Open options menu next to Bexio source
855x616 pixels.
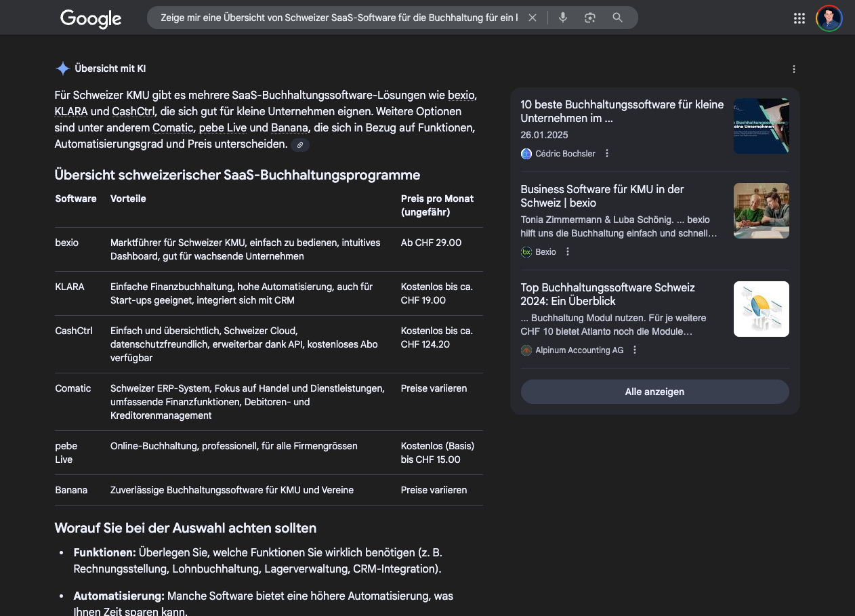tap(568, 251)
